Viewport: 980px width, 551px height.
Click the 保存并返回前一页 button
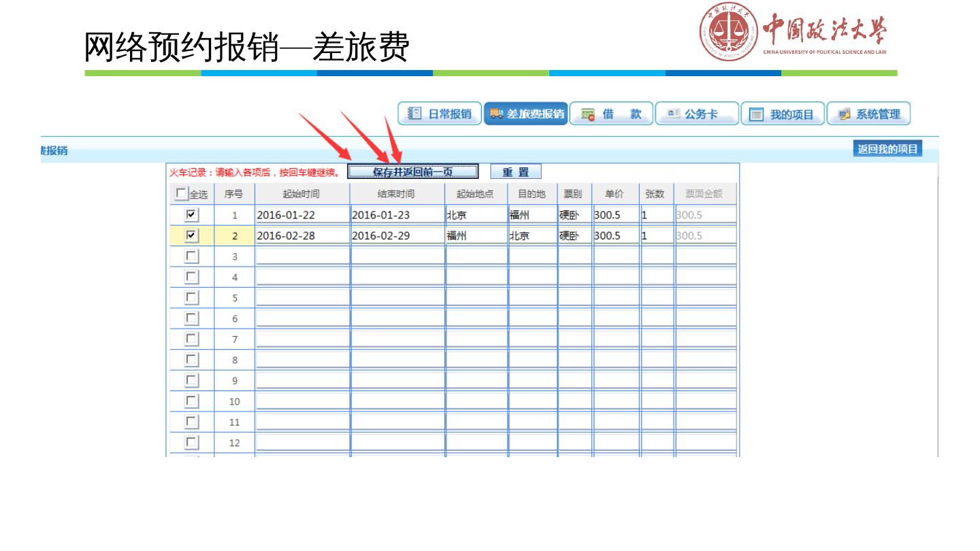click(x=414, y=171)
